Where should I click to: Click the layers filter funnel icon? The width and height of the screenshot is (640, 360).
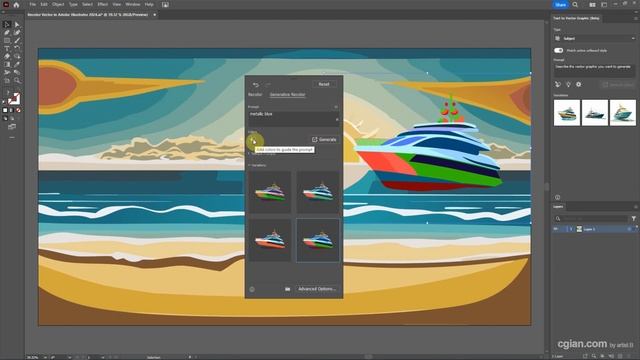coord(633,219)
